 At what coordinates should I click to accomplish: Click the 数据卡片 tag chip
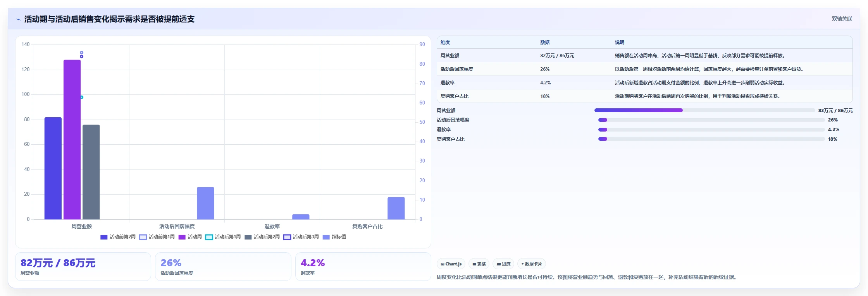tap(532, 264)
